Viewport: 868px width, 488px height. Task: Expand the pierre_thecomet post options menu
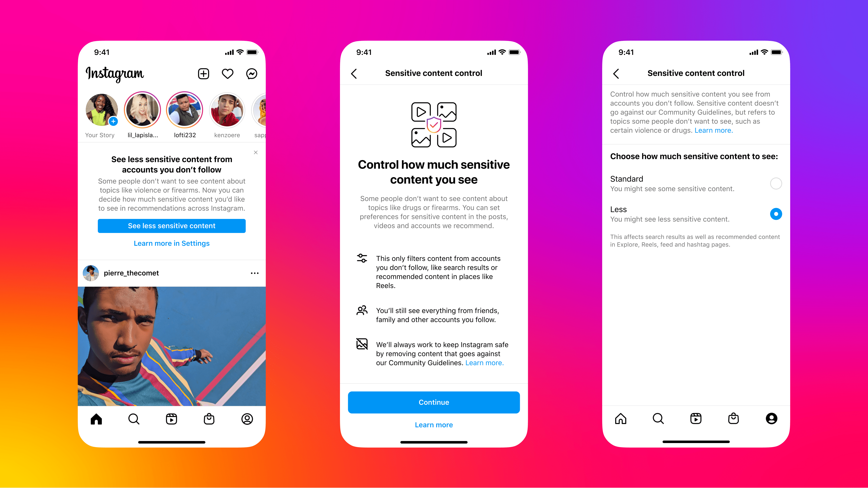pos(255,273)
